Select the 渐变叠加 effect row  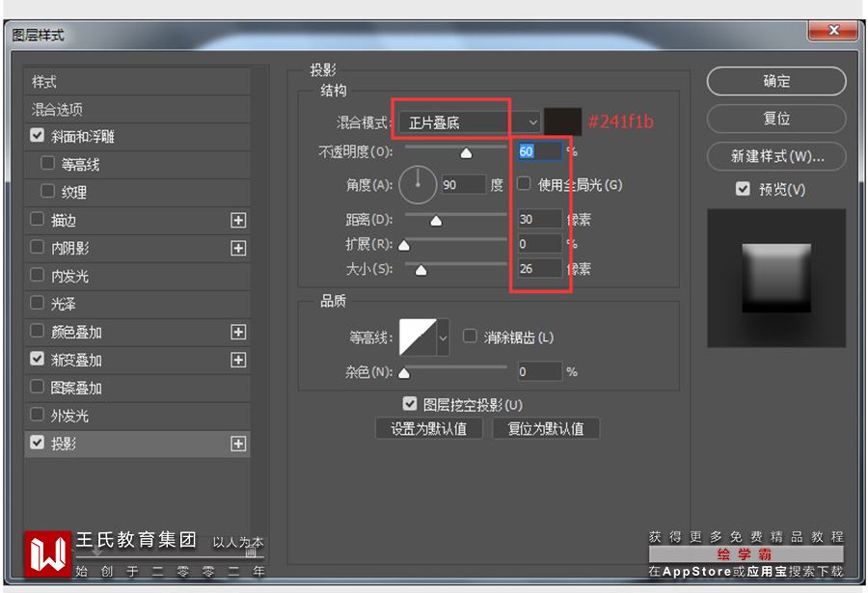click(x=137, y=360)
